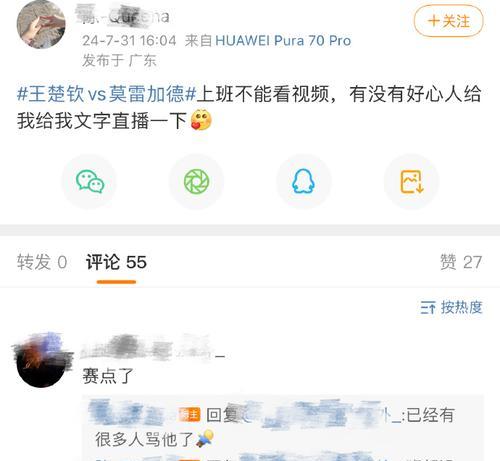Viewport: 500px width, 461px height.
Task: Share to WeChat Moments shutter icon
Action: [197, 182]
